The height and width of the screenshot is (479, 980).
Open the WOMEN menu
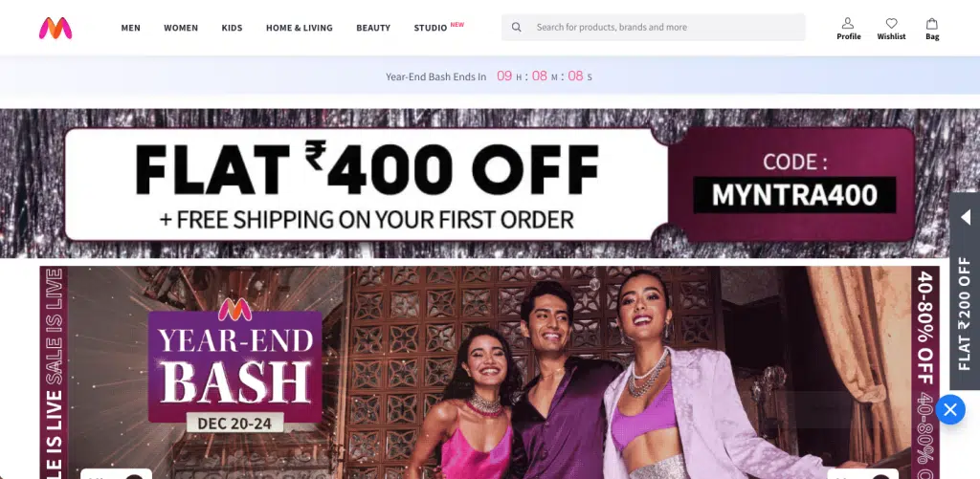pos(181,28)
